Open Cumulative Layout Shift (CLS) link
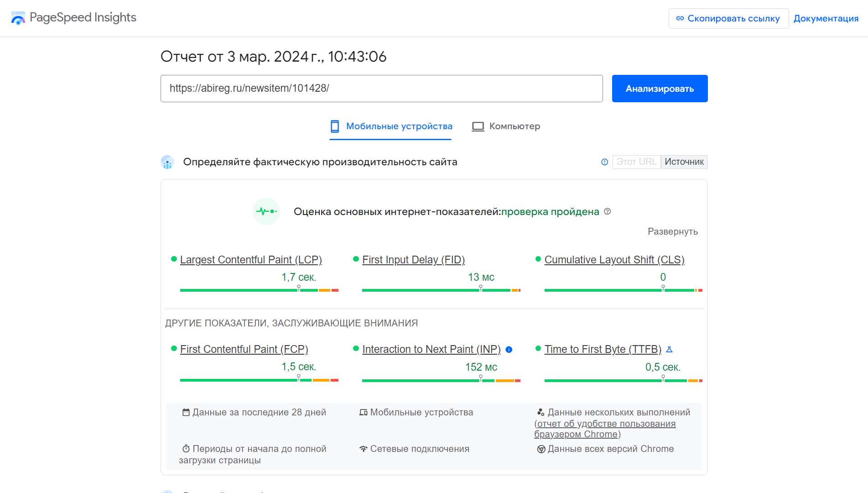The image size is (868, 493). (614, 260)
